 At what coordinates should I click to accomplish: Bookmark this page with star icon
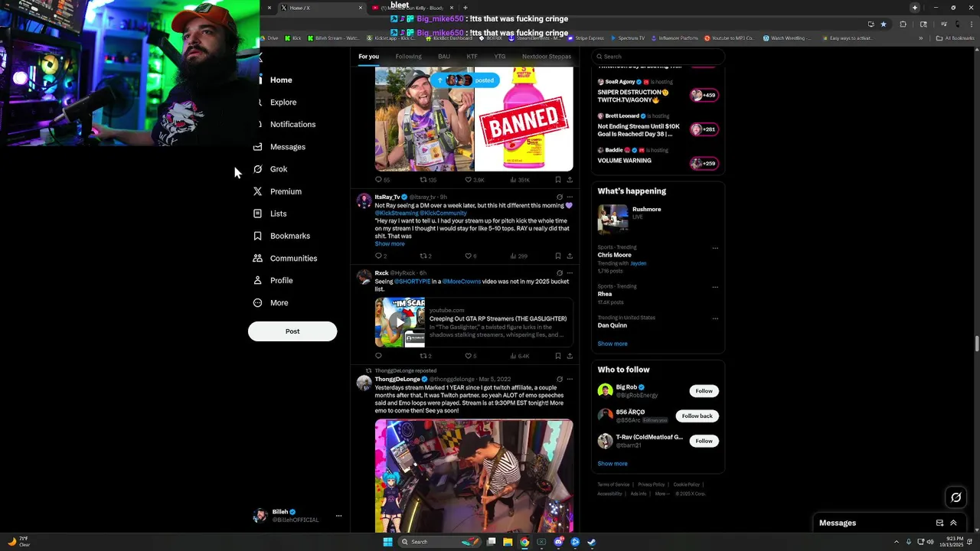(883, 24)
